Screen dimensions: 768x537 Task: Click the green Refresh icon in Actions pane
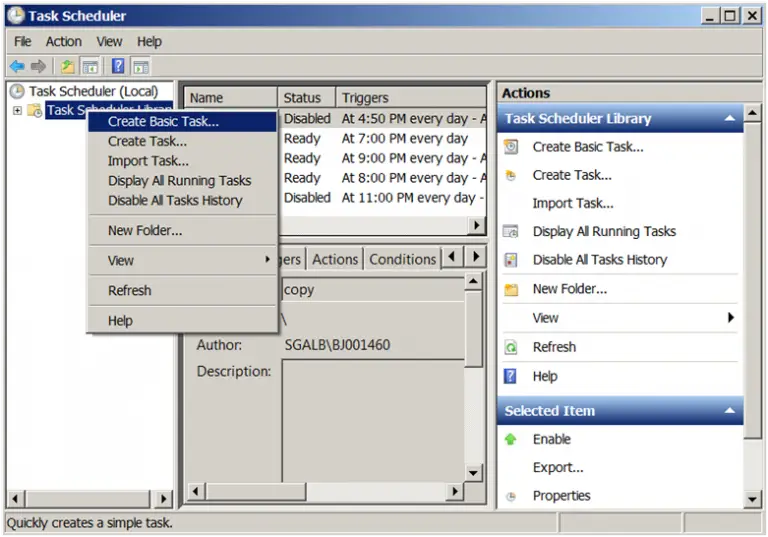point(511,347)
